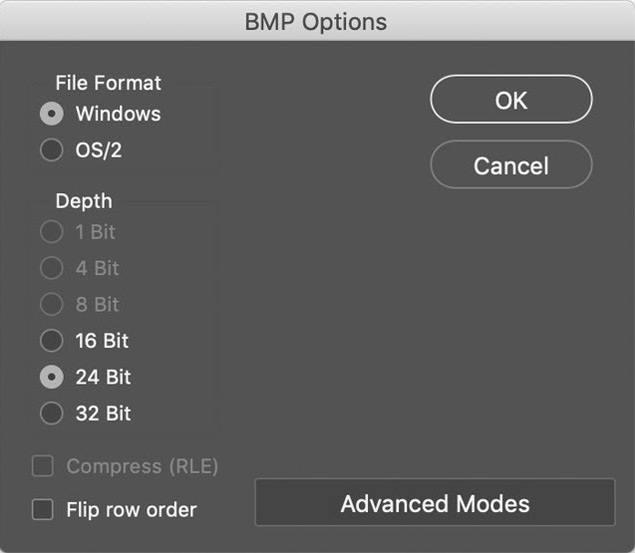The width and height of the screenshot is (635, 553).
Task: Choose the 8 Bit depth radio button
Action: click(x=51, y=305)
